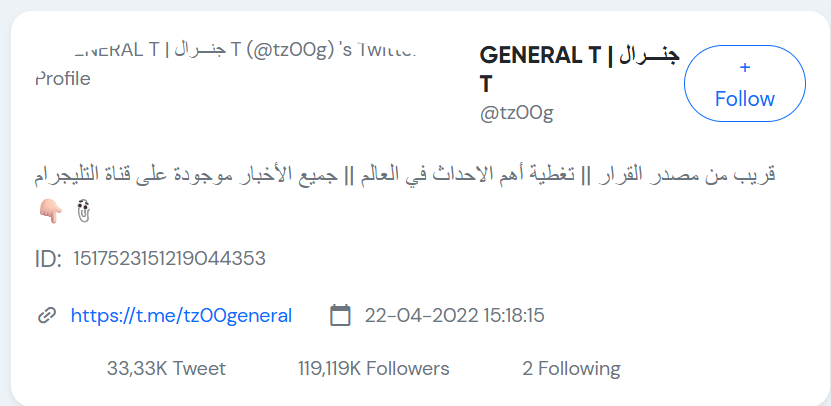Image resolution: width=831 pixels, height=406 pixels.
Task: Open the https://t.me/tz00general link
Action: pos(181,316)
